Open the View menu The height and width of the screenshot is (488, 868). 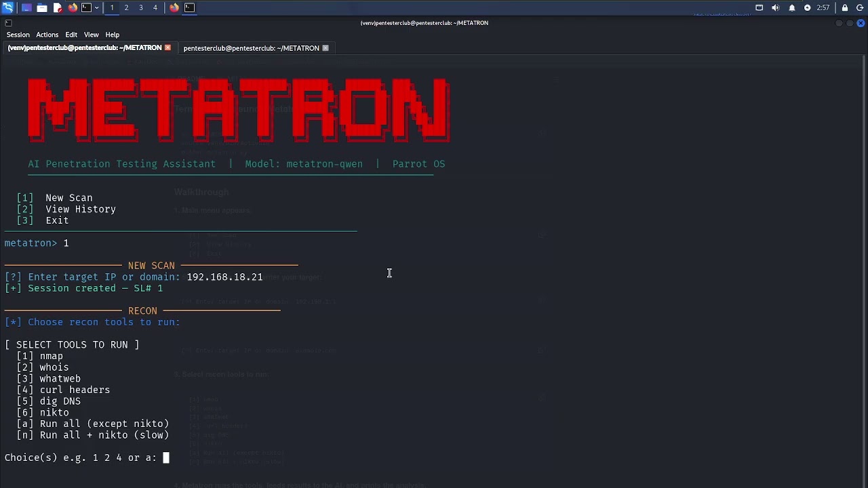click(91, 35)
